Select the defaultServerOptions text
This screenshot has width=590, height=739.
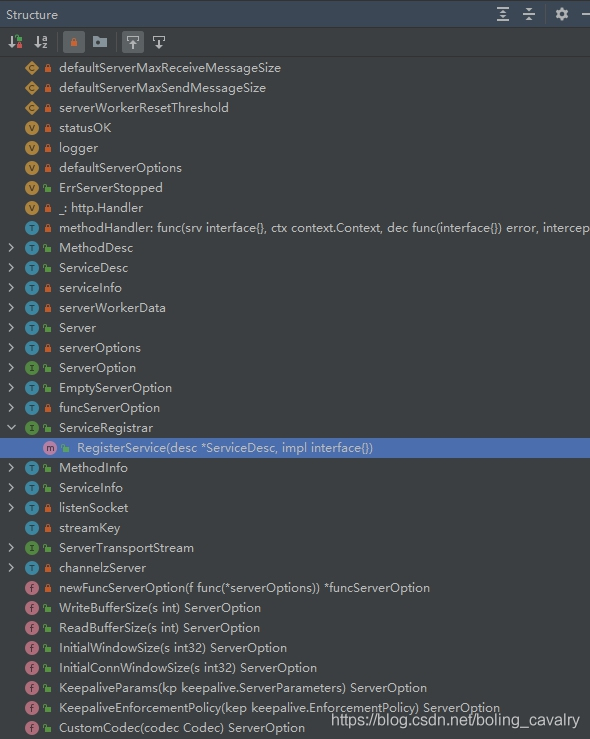(x=120, y=168)
